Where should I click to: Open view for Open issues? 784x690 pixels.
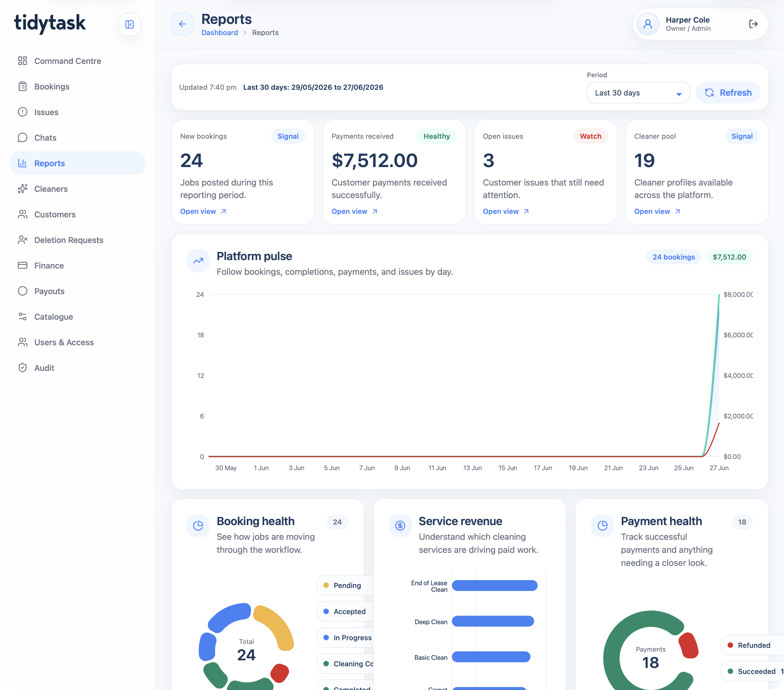[x=506, y=211]
